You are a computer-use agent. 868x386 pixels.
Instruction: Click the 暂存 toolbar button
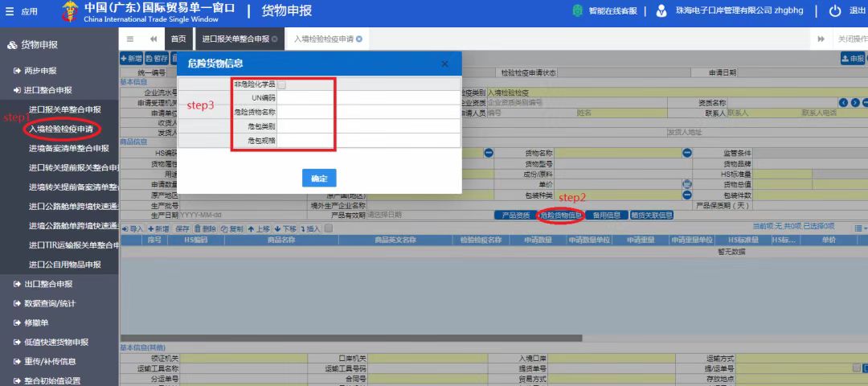pos(157,58)
